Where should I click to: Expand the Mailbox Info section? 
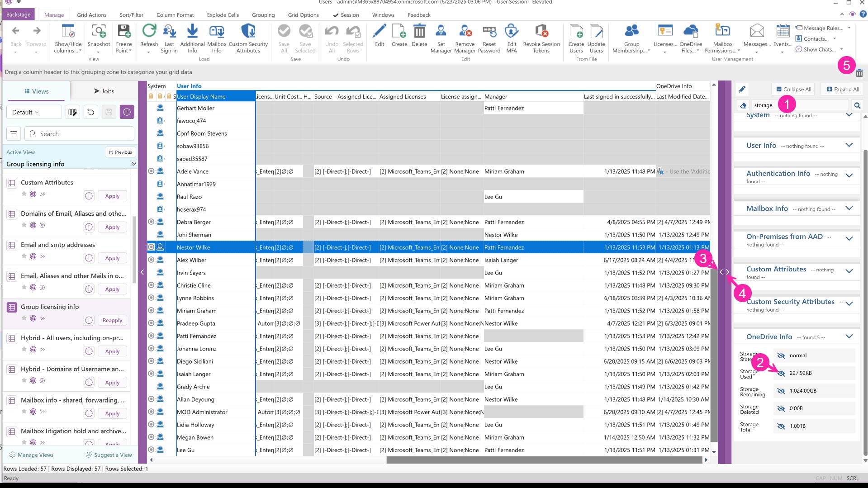(849, 208)
